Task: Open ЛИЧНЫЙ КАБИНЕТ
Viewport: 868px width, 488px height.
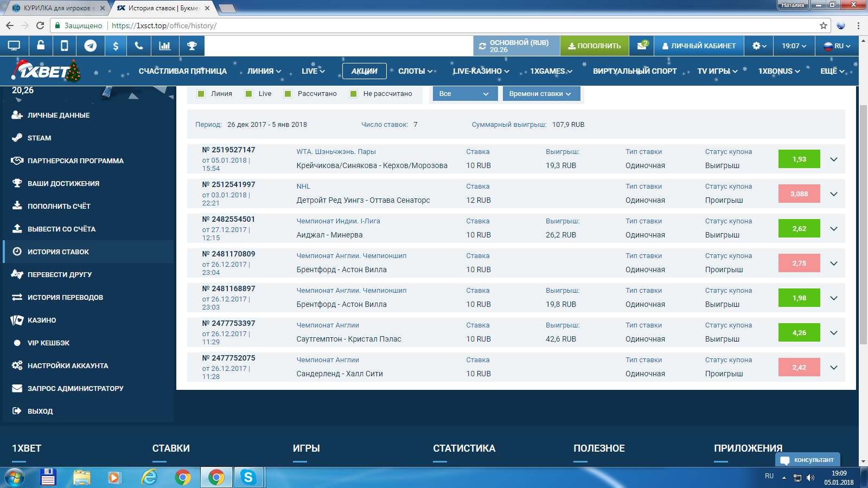Action: pos(699,46)
